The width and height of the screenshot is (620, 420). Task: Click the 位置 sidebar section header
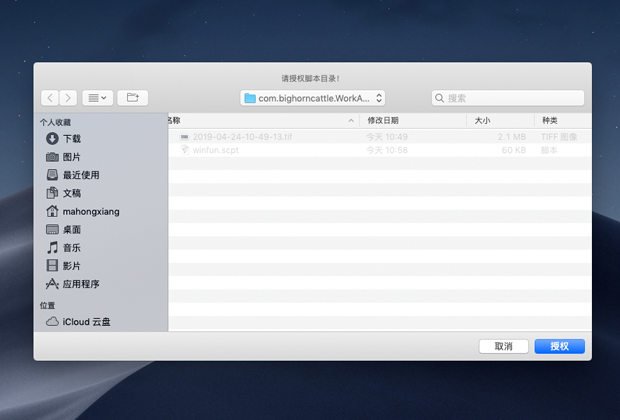(47, 305)
